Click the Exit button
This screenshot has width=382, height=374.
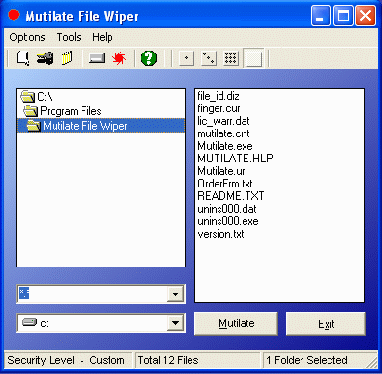tap(326, 324)
